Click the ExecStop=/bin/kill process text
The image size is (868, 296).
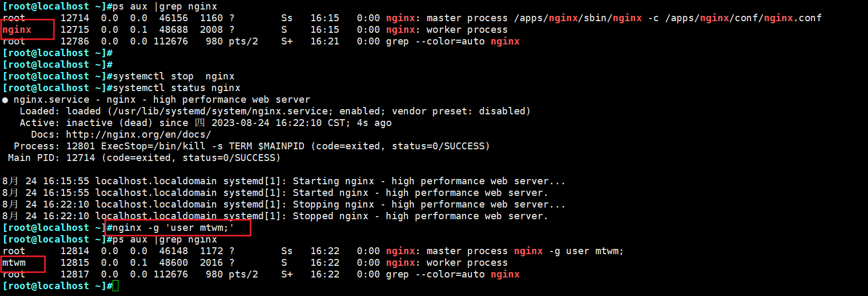tap(153, 146)
